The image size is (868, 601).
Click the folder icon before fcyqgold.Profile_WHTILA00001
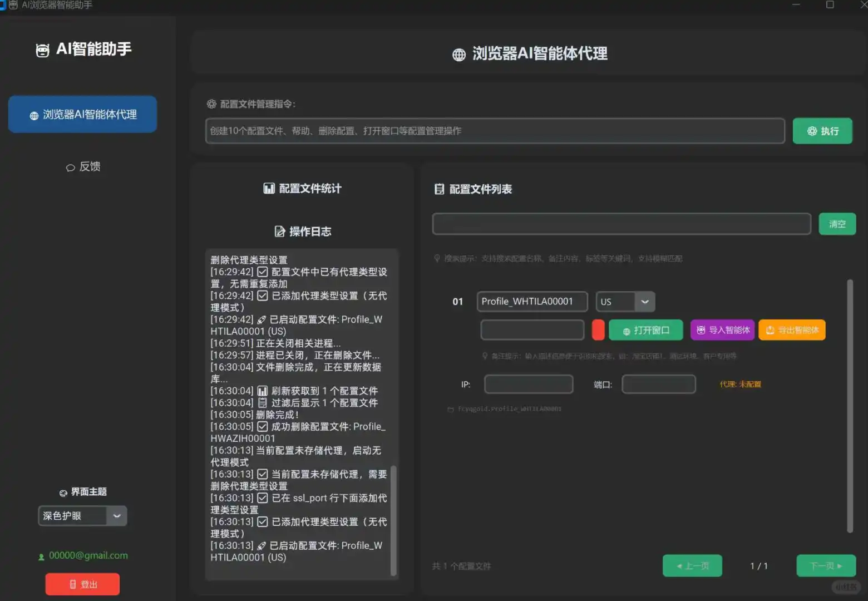[451, 408]
